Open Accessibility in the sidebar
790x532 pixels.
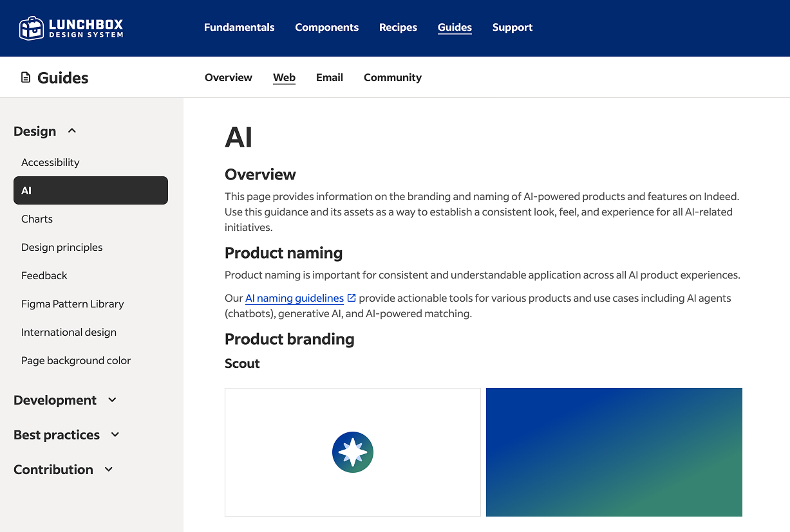point(91,162)
